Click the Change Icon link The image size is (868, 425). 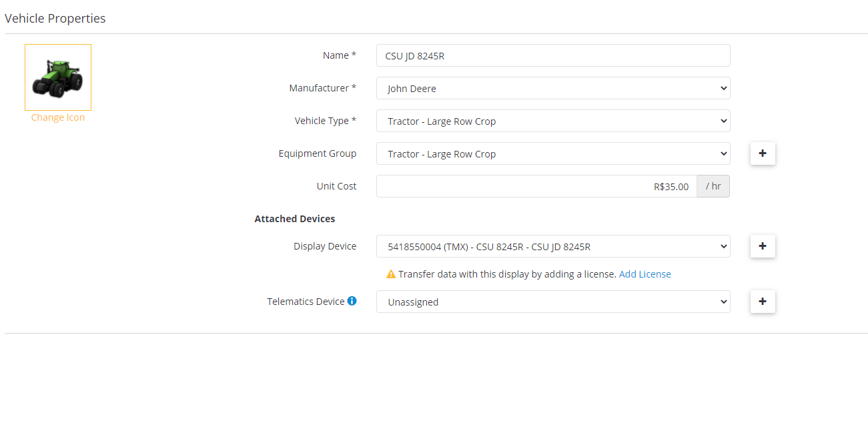[58, 117]
